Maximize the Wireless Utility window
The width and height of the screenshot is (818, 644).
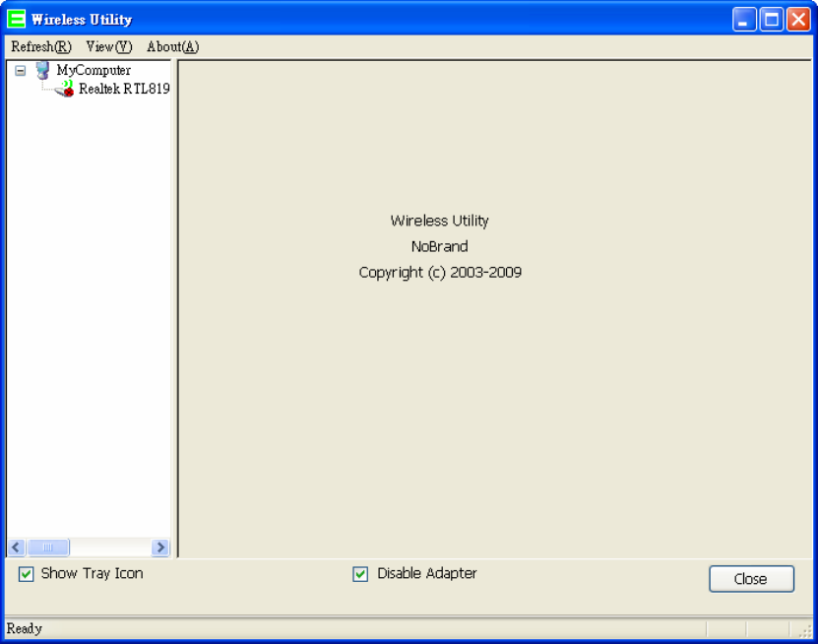[x=771, y=20]
